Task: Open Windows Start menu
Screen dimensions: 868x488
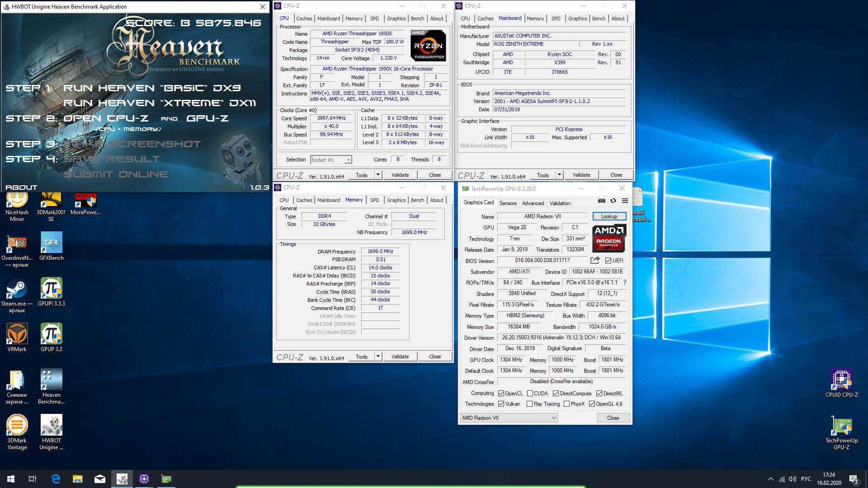Action: tap(11, 479)
